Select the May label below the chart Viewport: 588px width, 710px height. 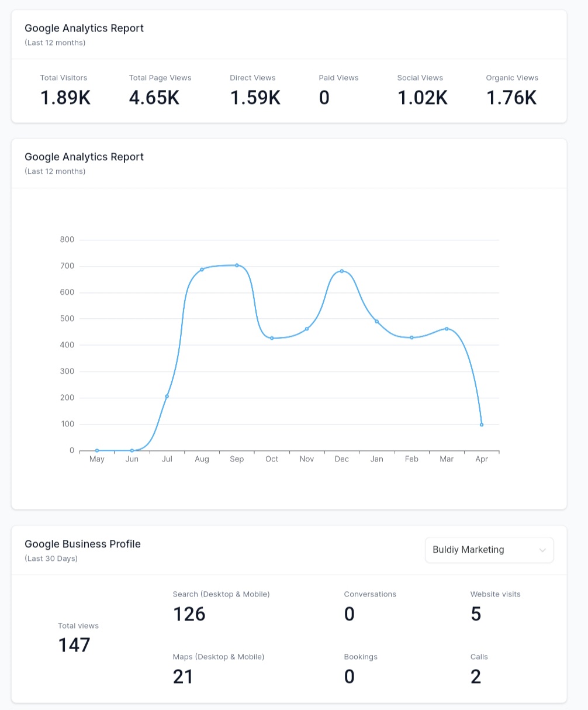pyautogui.click(x=96, y=459)
